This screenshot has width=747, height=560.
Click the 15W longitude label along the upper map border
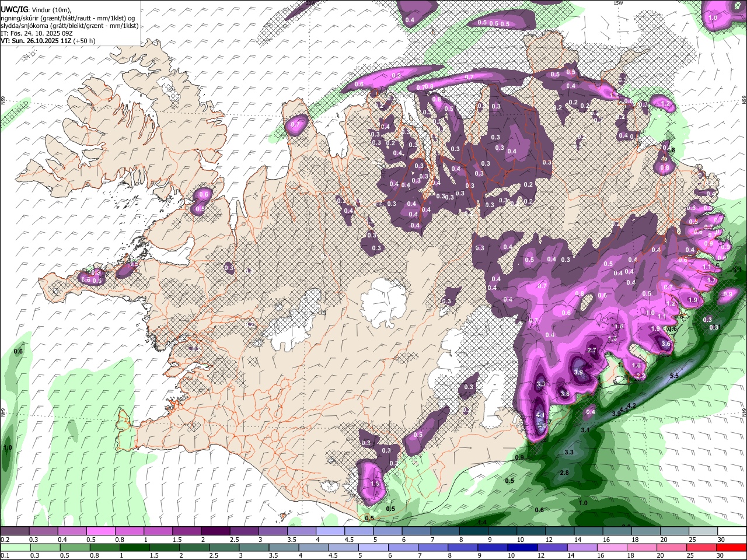click(x=619, y=3)
